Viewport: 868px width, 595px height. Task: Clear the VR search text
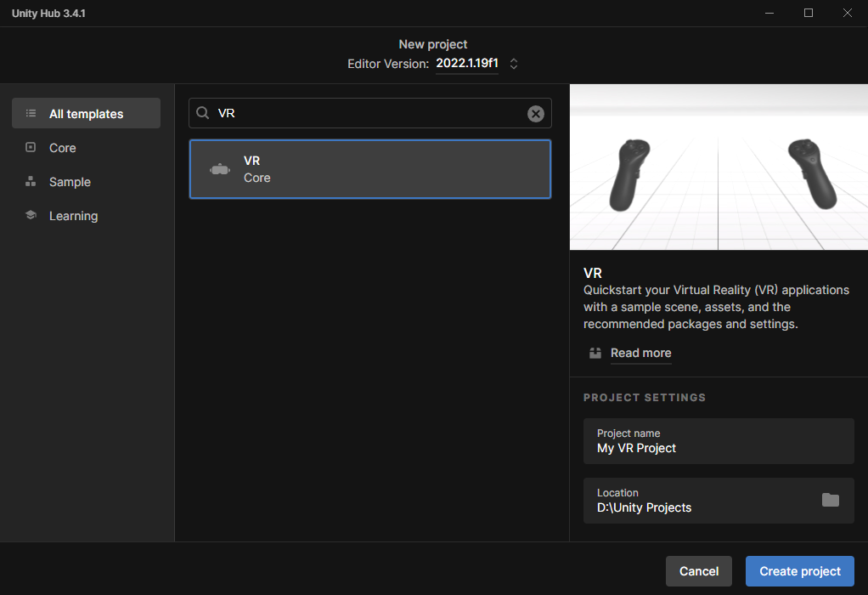(535, 114)
